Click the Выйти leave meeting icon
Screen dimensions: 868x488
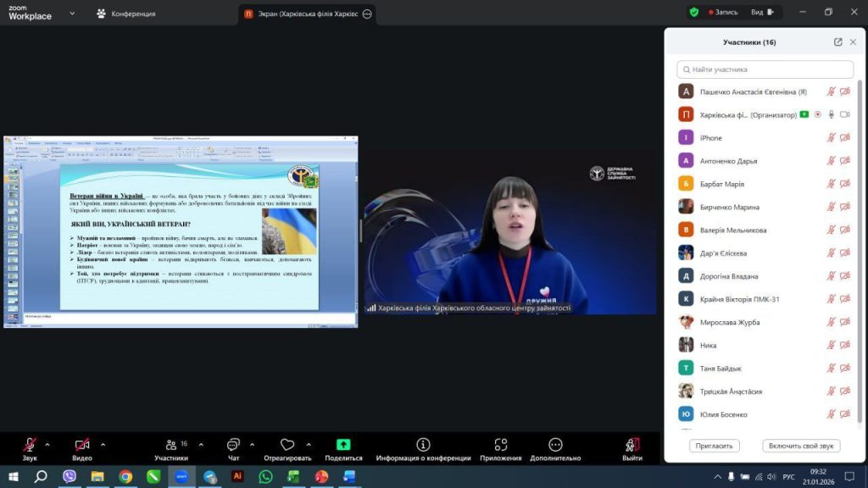click(632, 445)
